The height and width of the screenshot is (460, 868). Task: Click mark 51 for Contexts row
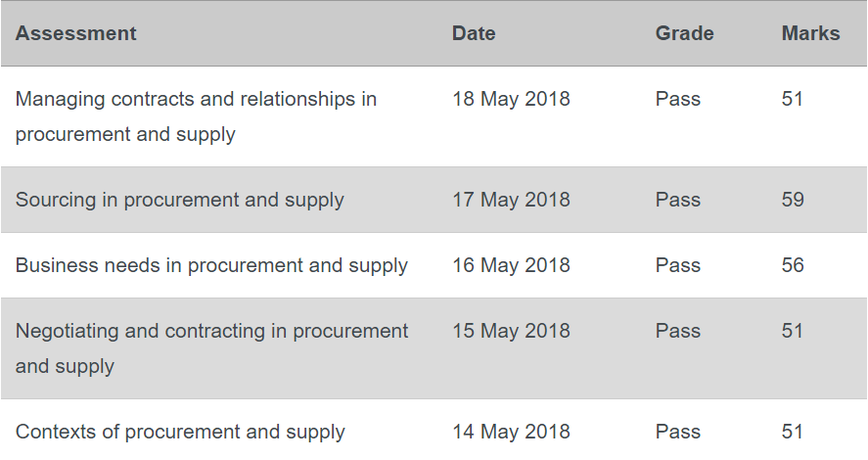point(793,432)
